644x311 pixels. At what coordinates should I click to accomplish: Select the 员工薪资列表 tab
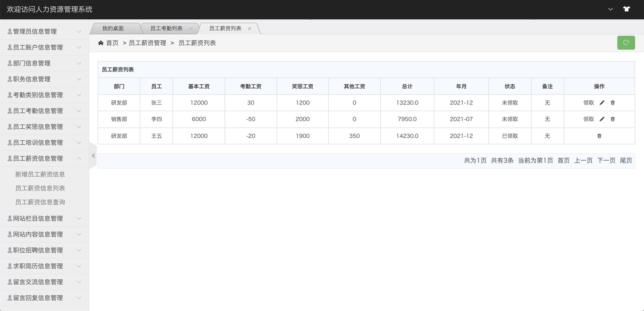click(x=225, y=29)
